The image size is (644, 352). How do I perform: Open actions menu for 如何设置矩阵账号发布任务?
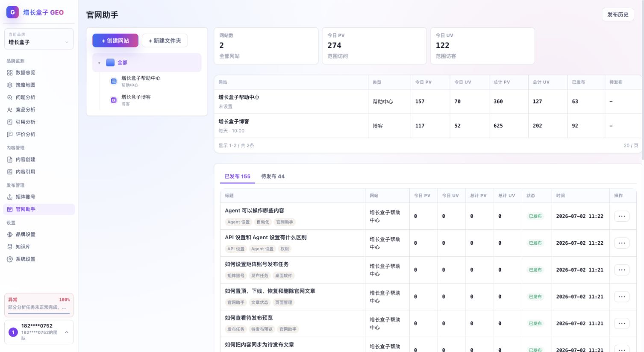622,270
